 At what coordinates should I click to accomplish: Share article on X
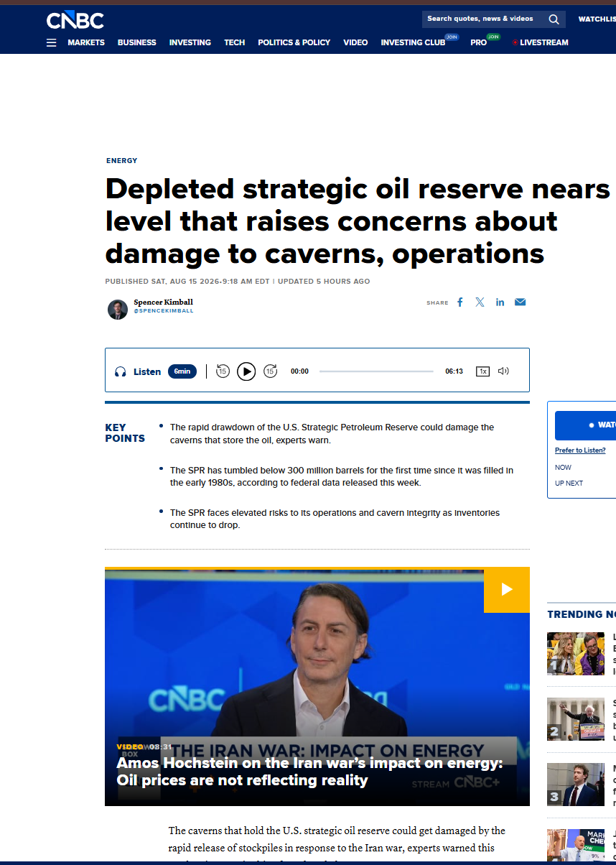(x=480, y=302)
